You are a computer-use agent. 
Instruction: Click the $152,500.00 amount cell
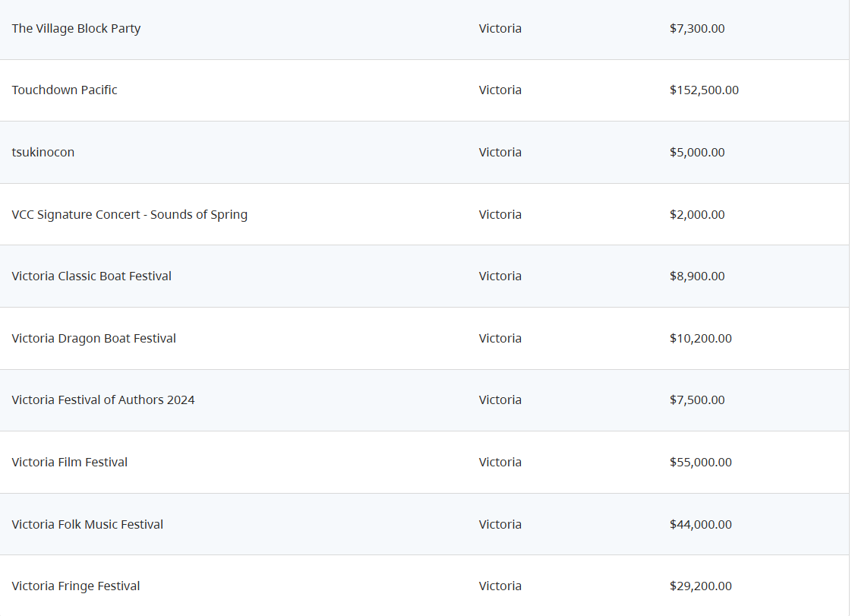click(x=704, y=90)
